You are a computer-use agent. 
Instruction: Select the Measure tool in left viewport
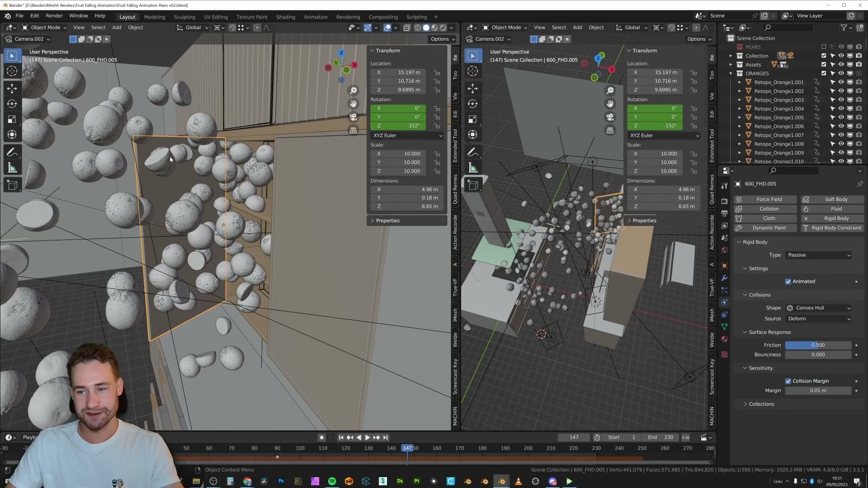coord(12,168)
